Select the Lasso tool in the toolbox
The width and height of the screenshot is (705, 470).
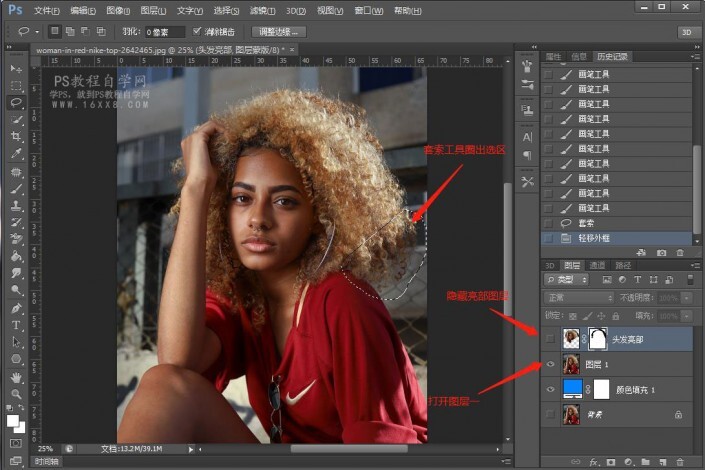[16, 102]
